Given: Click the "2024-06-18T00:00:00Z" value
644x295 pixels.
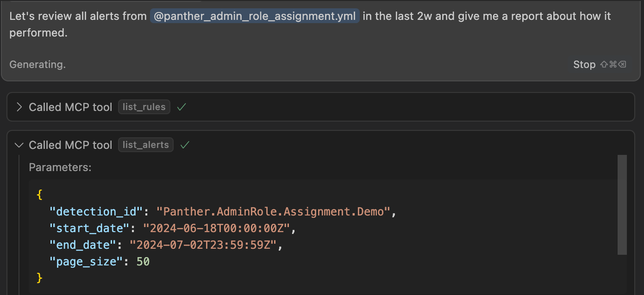Looking at the screenshot, I should 216,228.
